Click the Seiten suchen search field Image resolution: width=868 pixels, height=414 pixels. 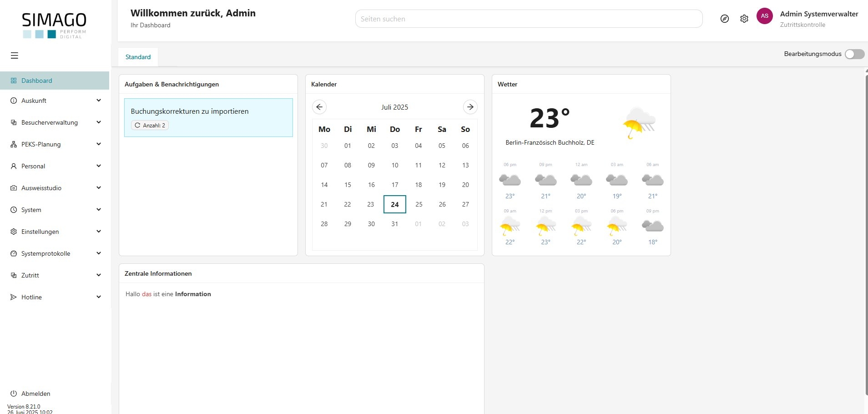click(x=529, y=19)
